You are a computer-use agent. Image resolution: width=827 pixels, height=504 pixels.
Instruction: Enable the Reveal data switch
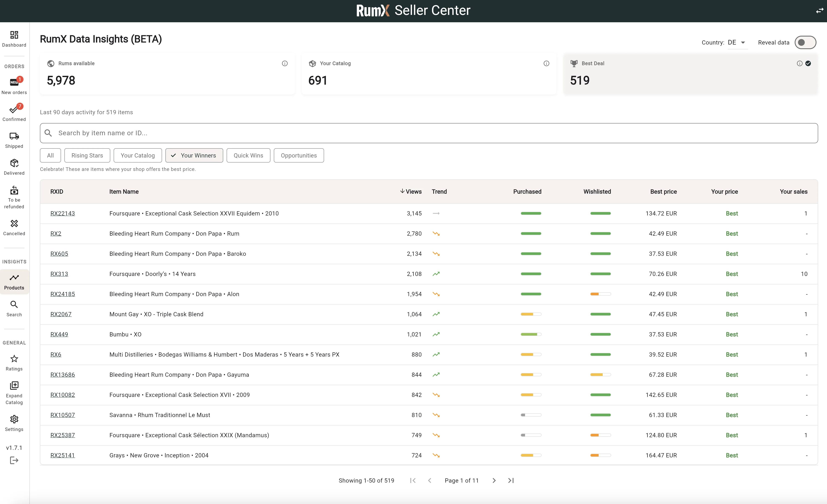tap(806, 42)
